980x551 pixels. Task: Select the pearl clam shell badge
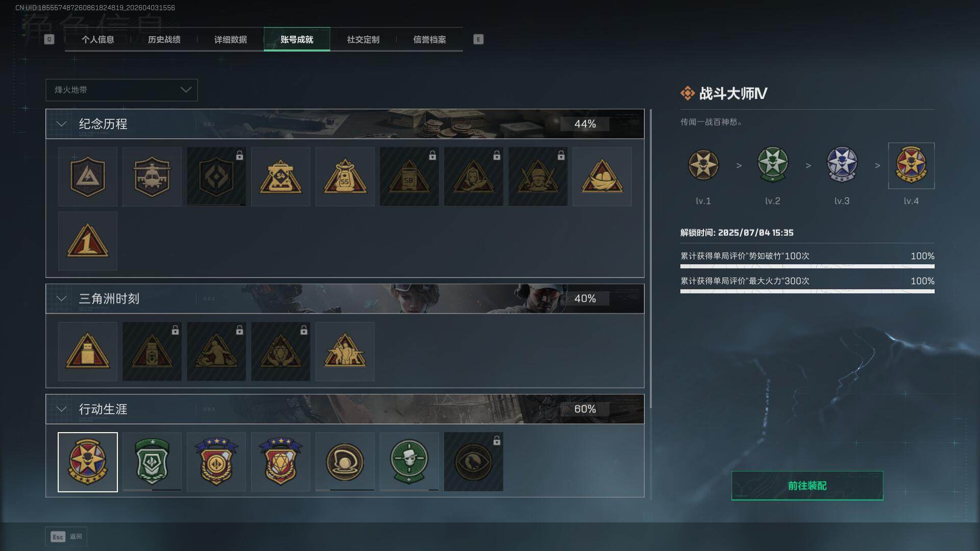345,462
